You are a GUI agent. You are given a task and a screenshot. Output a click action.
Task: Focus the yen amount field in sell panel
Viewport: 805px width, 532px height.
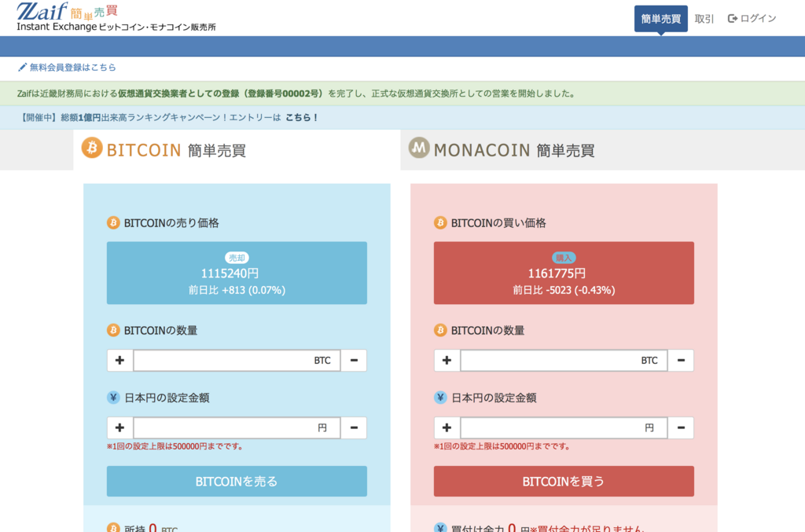[x=237, y=427]
